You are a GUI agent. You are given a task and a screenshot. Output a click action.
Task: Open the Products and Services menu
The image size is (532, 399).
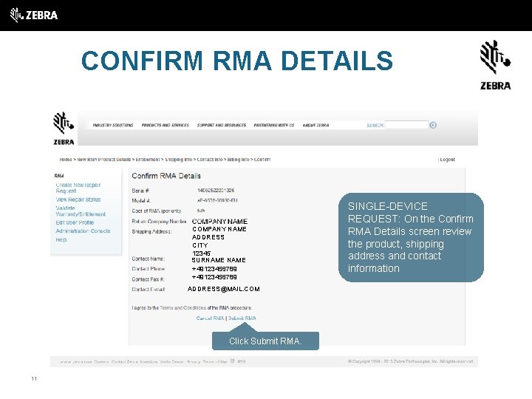pyautogui.click(x=166, y=125)
